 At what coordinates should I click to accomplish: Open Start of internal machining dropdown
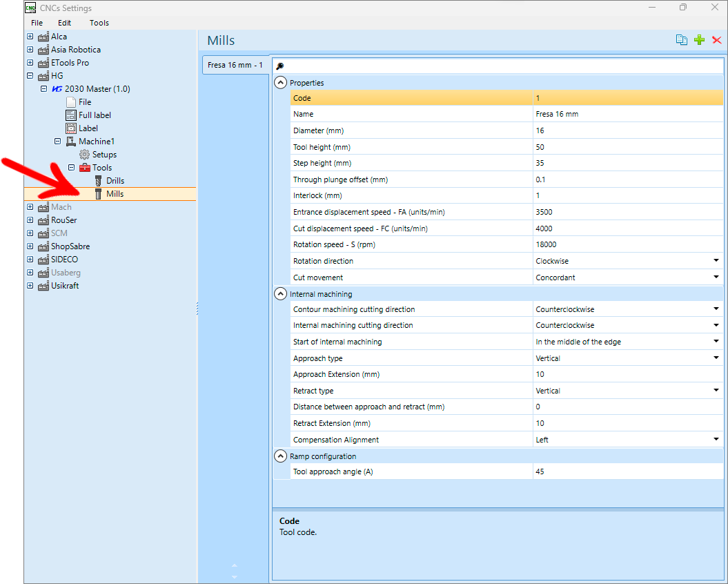pyautogui.click(x=716, y=342)
